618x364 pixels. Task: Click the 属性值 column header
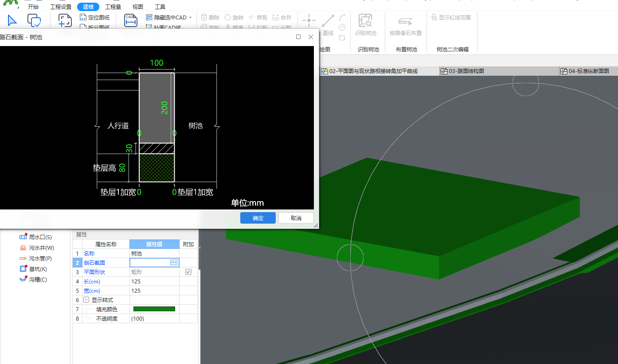pos(154,244)
